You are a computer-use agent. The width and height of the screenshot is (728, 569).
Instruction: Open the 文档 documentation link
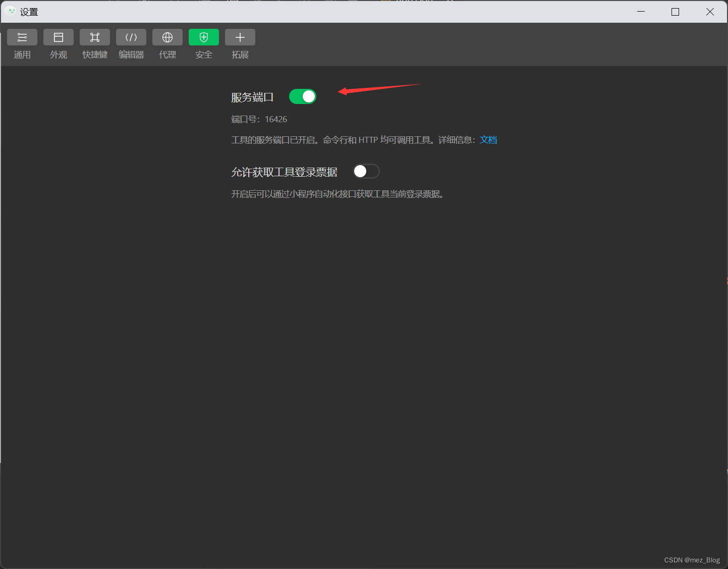coord(488,140)
